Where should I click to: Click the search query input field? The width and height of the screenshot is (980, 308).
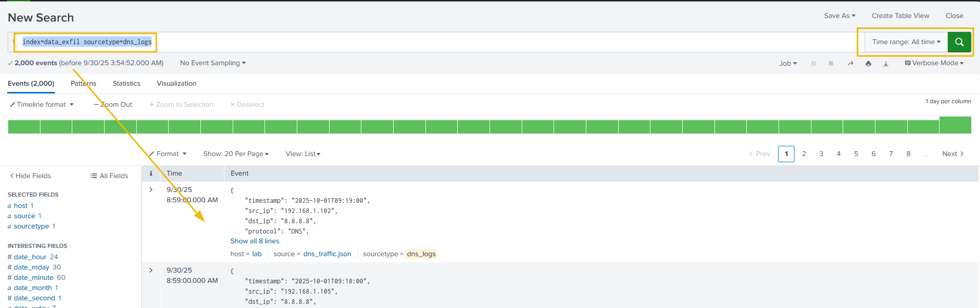click(x=461, y=42)
